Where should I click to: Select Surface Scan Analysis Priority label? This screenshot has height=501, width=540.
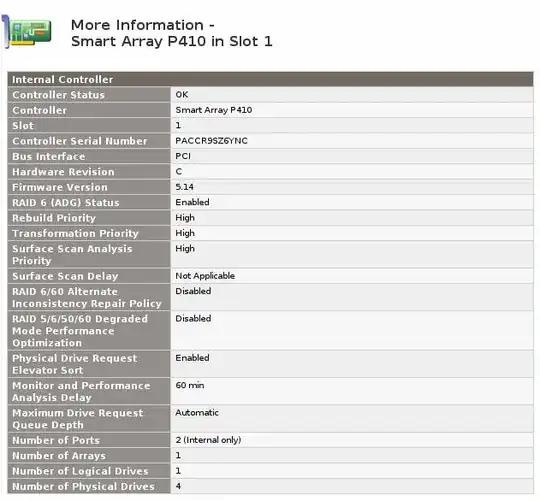(x=72, y=254)
